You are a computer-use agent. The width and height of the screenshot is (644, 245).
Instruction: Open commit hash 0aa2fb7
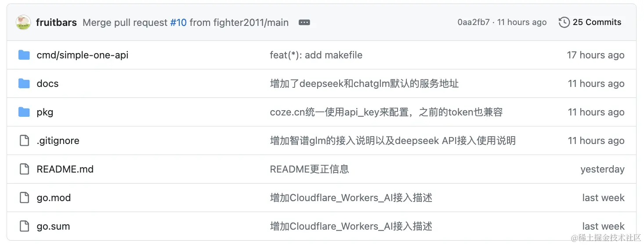473,22
